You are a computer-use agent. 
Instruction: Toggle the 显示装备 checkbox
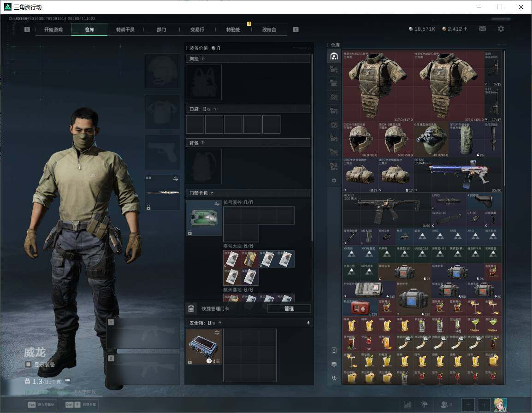pyautogui.click(x=29, y=365)
